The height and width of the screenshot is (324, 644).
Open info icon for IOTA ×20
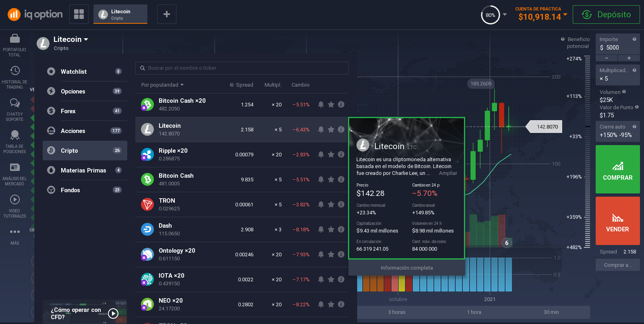tap(341, 279)
